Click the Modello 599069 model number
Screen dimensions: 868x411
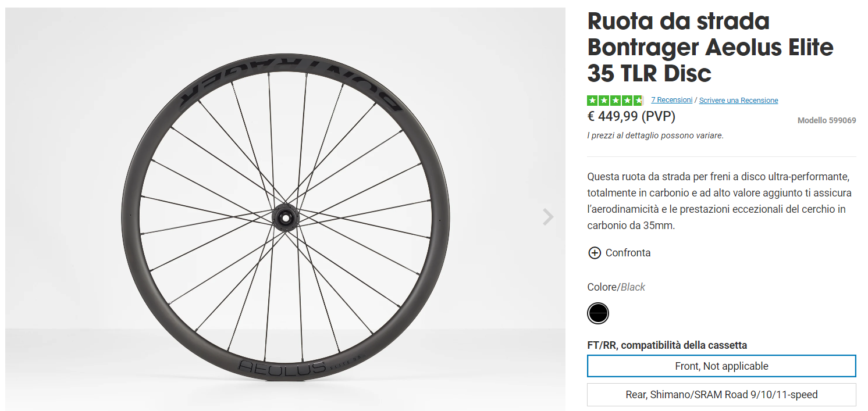pyautogui.click(x=826, y=120)
